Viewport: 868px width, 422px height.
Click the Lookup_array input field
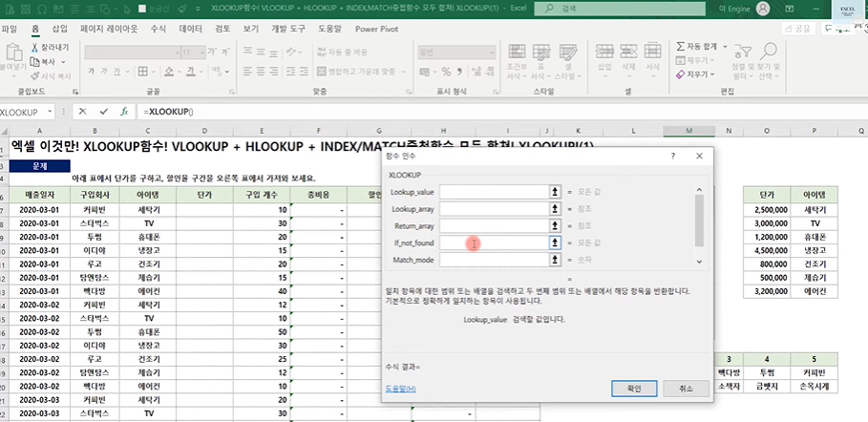(x=494, y=209)
